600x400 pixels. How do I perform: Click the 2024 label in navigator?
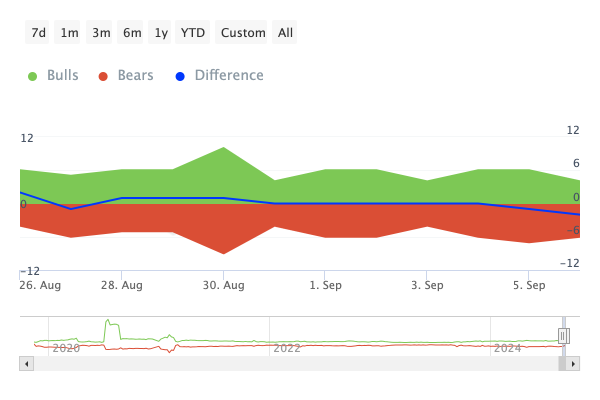[508, 348]
